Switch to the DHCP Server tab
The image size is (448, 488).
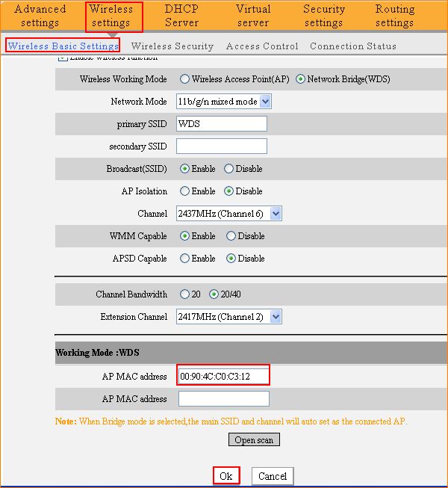[x=181, y=16]
